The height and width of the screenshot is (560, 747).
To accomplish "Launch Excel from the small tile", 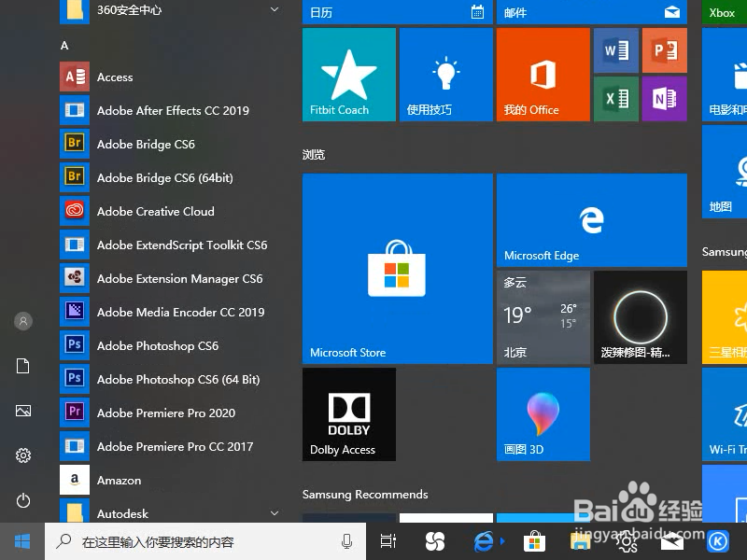I will [616, 99].
